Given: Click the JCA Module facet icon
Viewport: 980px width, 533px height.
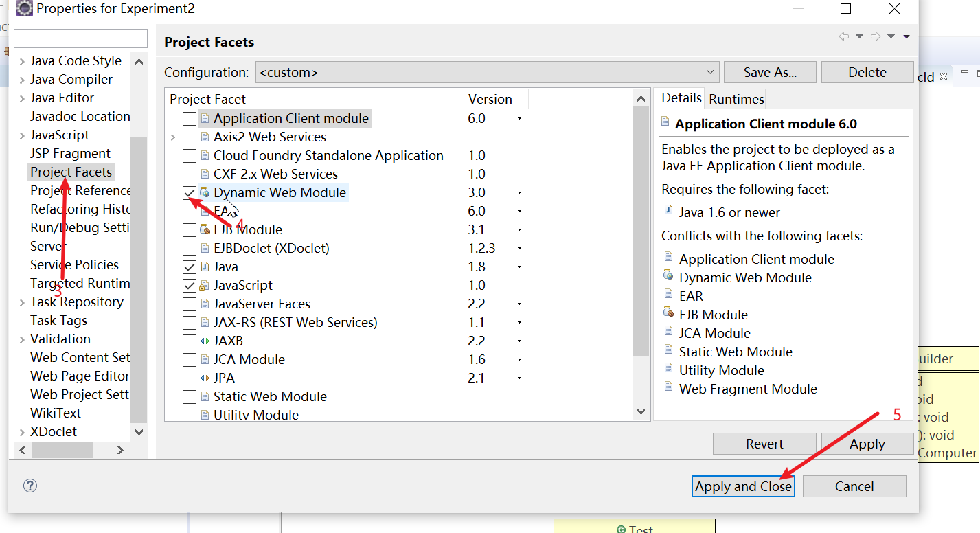Looking at the screenshot, I should coord(205,359).
